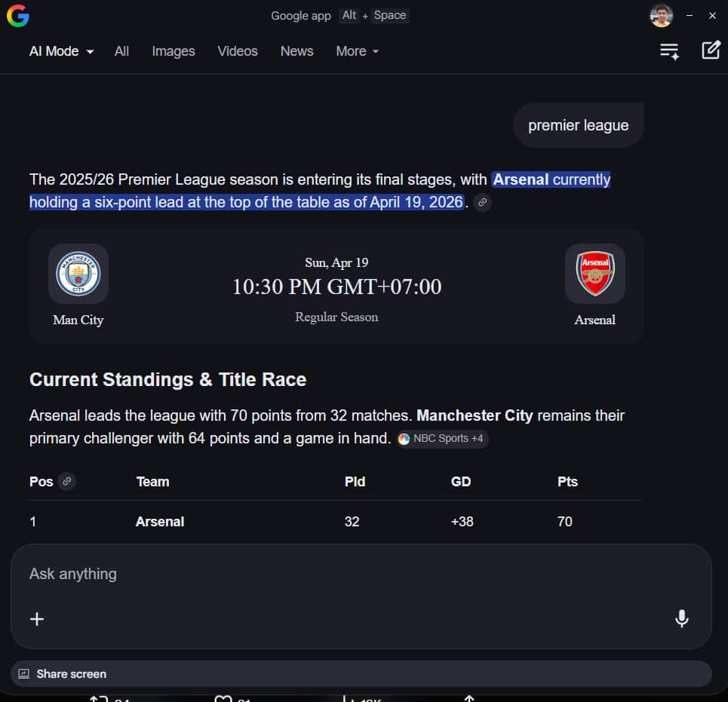728x702 pixels.
Task: Click the Man City club crest
Action: pos(78,274)
